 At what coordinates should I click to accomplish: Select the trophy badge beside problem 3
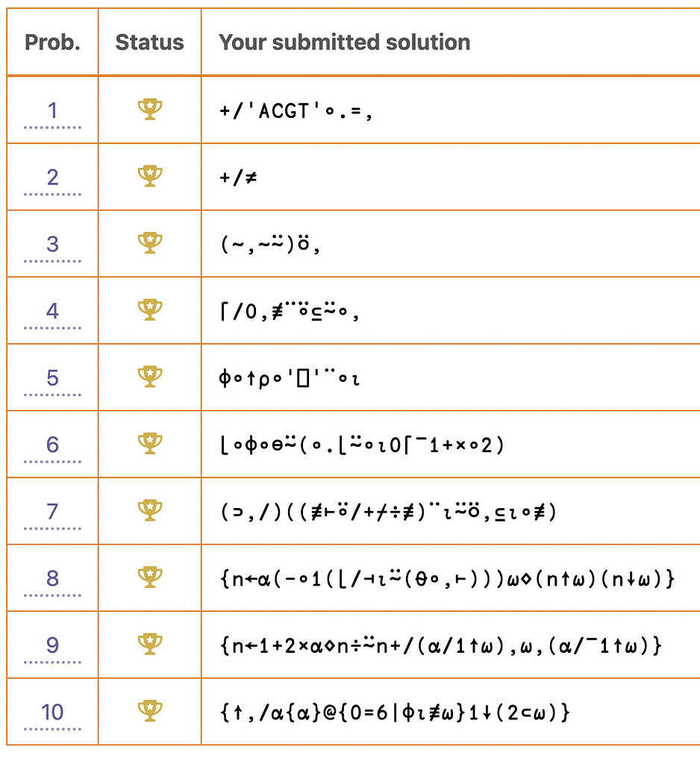149,243
